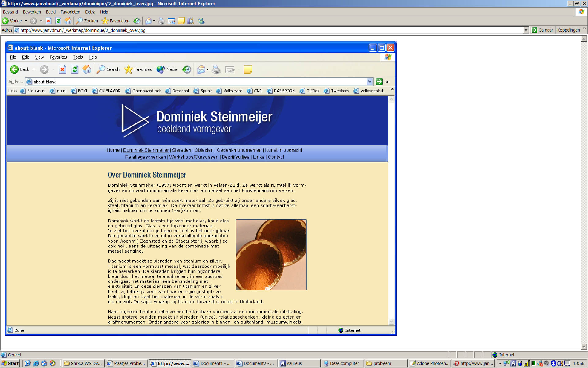This screenshot has width=588, height=368.
Task: Click the Stop icon in the inner window toolbar
Action: click(62, 69)
